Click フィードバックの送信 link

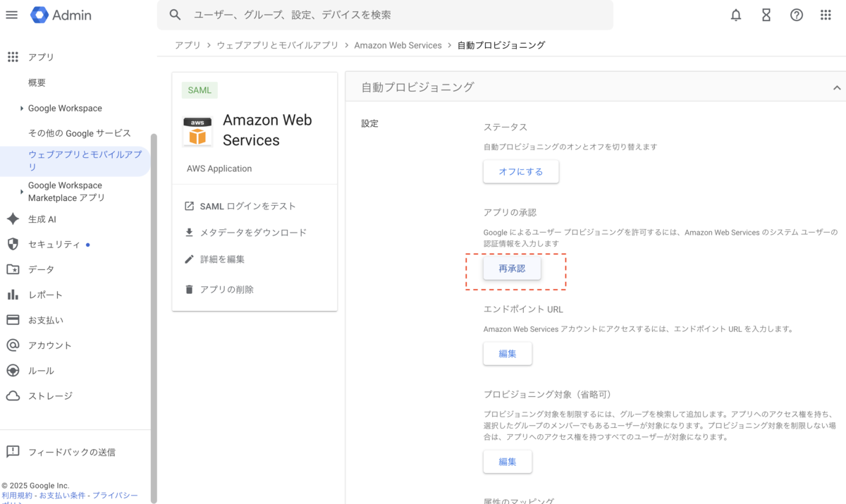click(x=72, y=452)
